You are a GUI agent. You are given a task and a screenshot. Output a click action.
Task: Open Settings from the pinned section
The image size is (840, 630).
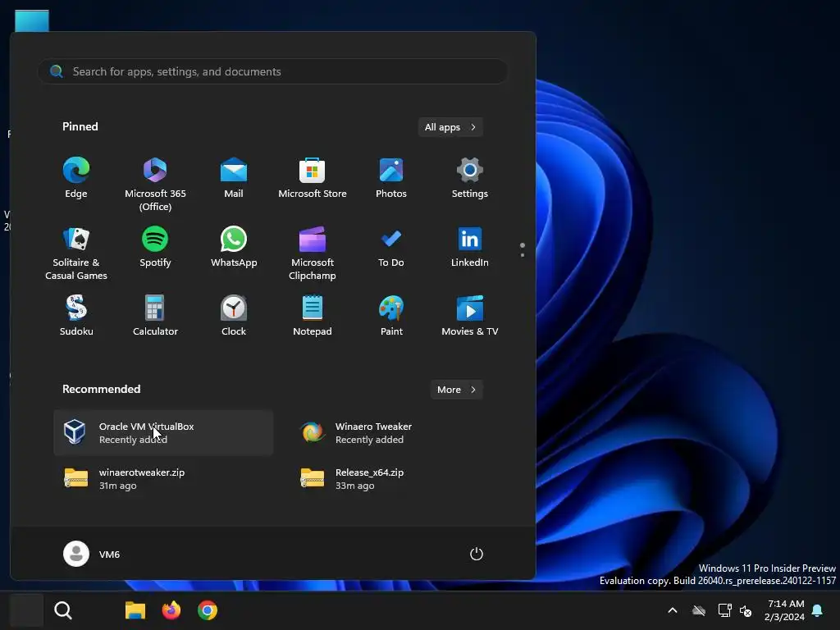[x=470, y=179]
